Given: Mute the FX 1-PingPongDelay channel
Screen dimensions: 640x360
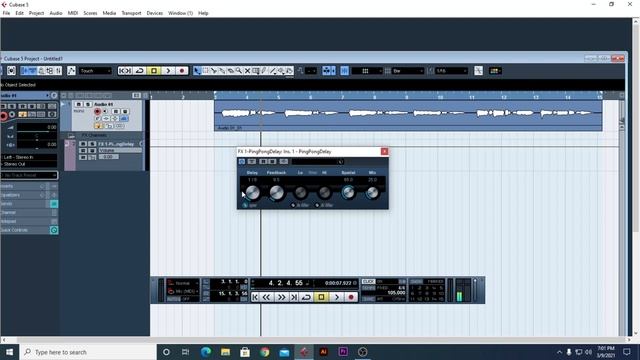Looking at the screenshot, I should point(83,144).
